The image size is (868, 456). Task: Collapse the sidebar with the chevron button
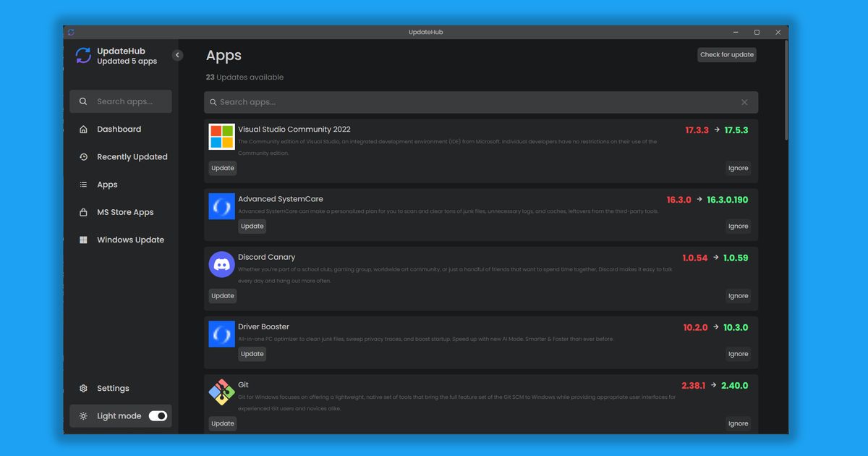(177, 55)
